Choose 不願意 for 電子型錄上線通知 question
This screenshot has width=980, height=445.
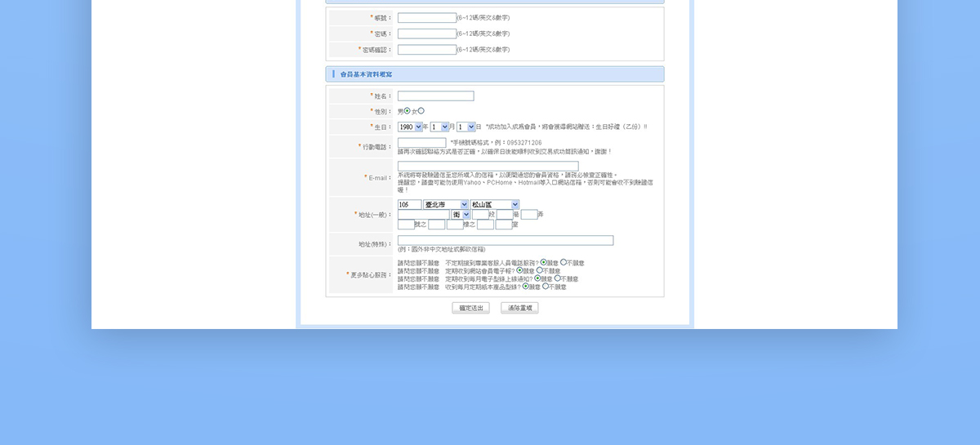click(x=557, y=278)
